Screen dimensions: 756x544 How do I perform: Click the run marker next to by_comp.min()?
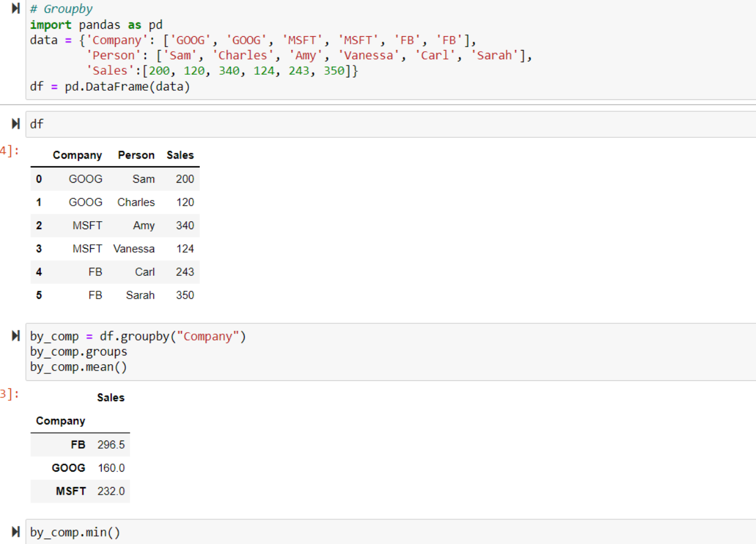(x=15, y=531)
